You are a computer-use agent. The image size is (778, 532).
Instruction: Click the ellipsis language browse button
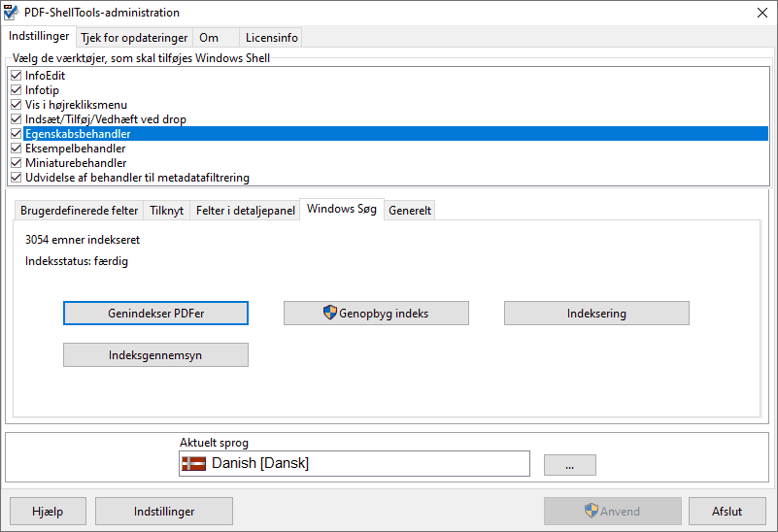[x=569, y=465]
